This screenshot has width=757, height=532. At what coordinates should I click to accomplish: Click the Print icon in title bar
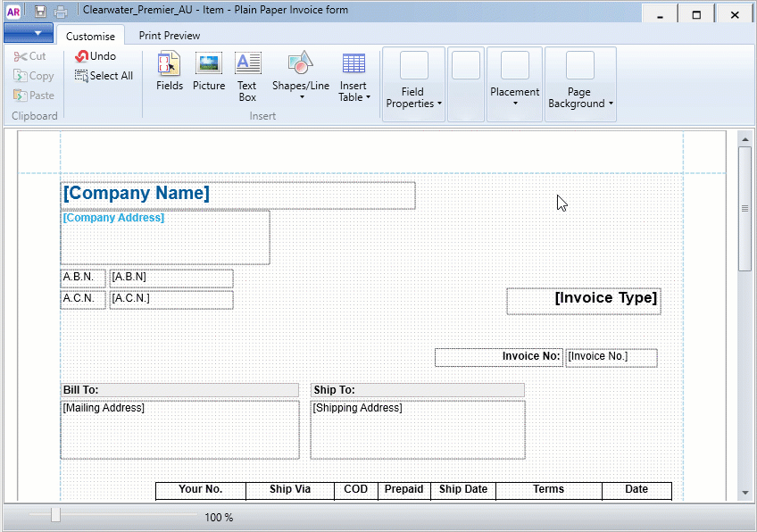pos(61,11)
